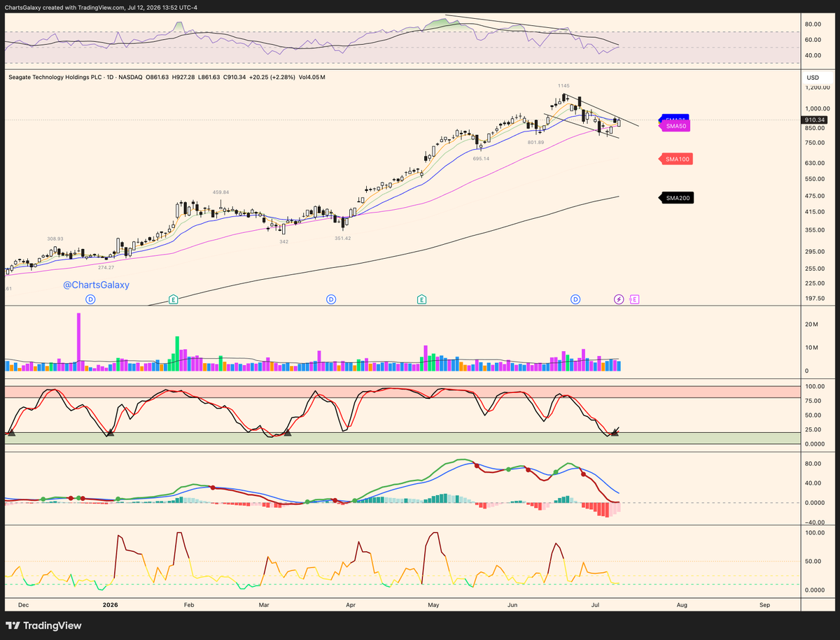Image resolution: width=840 pixels, height=640 pixels.
Task: Click the purple lightning bolt event icon
Action: click(x=619, y=299)
